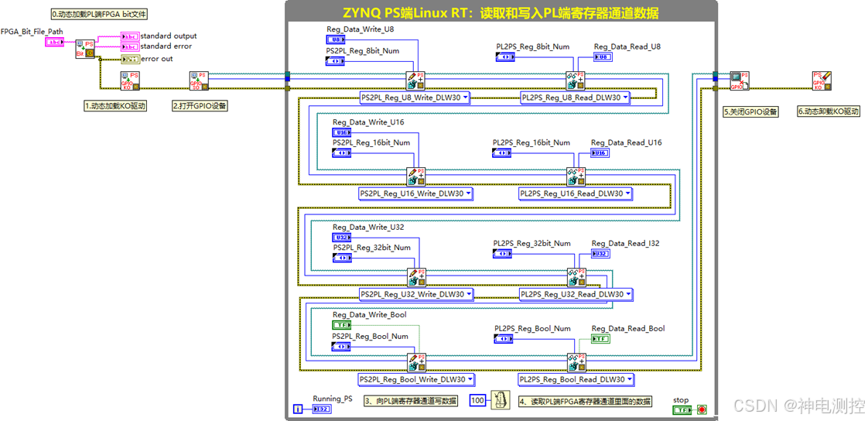Viewport: 868px width, 421px height.
Task: Click the standard error string indicator terminal
Action: (130, 46)
